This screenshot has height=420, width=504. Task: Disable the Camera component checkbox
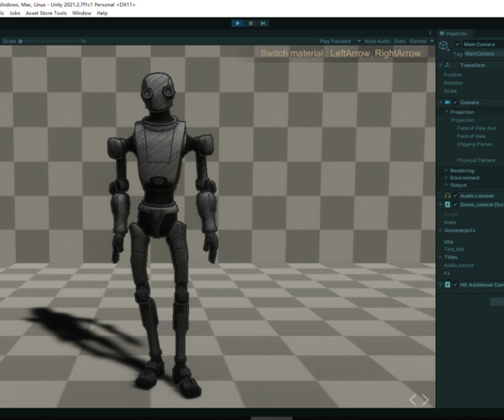click(455, 102)
